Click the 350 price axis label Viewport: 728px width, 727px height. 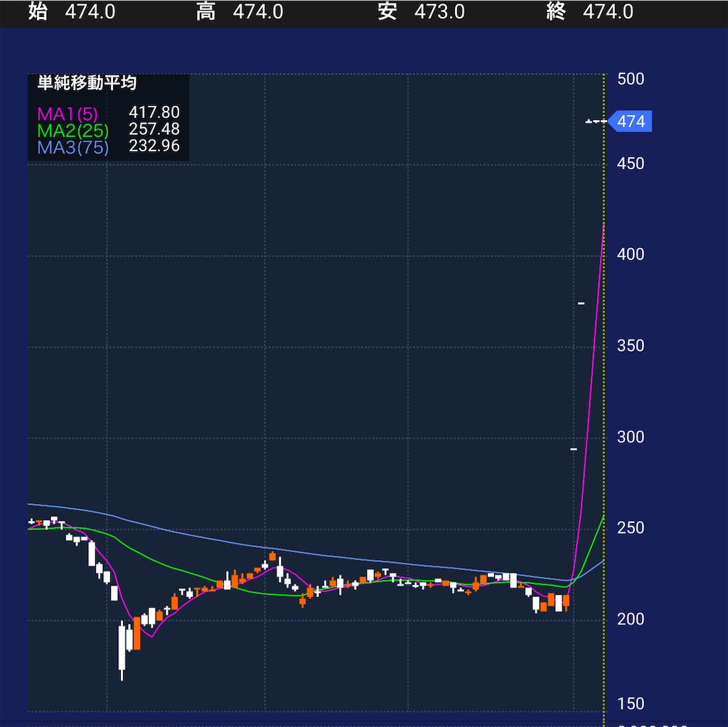coord(631,346)
